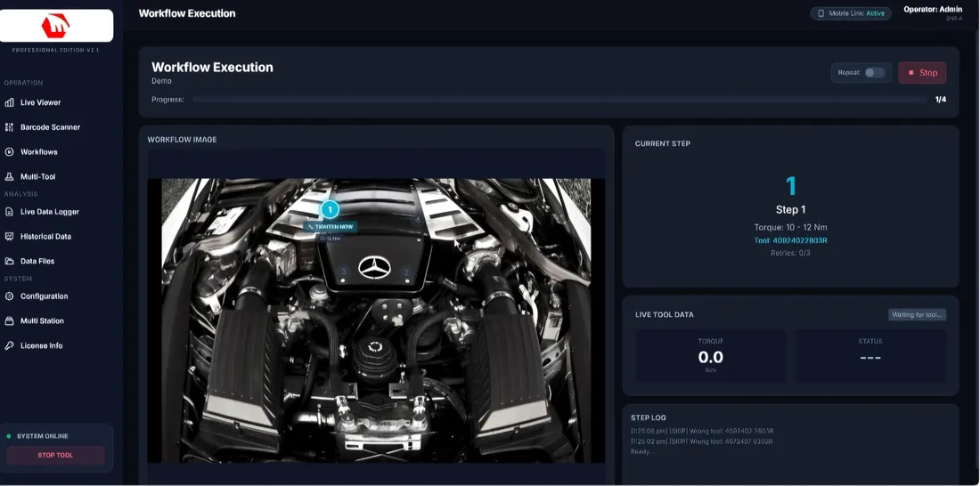Click the Mobile Link phone icon
Screen dimensions: 980x486
[821, 13]
